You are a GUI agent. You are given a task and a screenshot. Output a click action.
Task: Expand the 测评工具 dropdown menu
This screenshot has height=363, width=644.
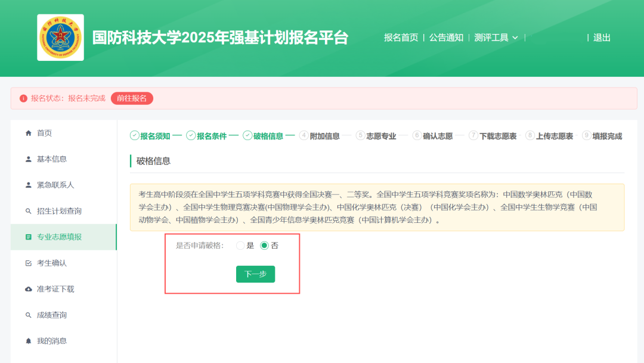[x=496, y=38]
